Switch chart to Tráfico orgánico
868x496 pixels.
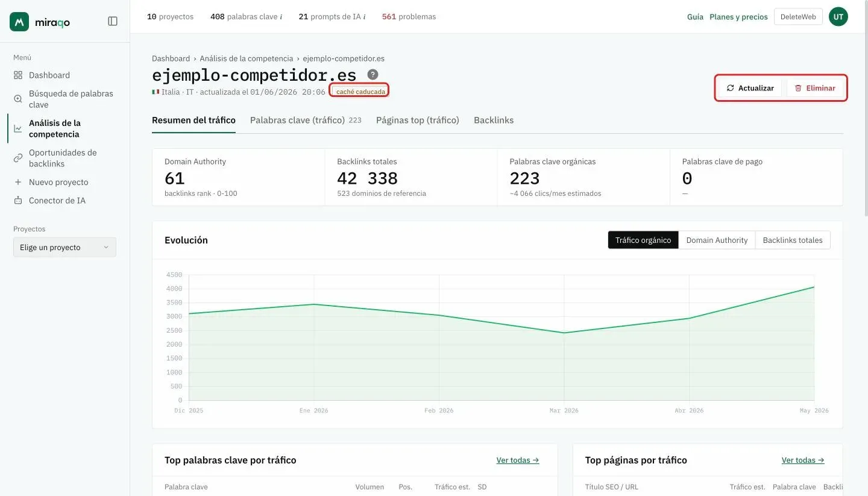(643, 240)
